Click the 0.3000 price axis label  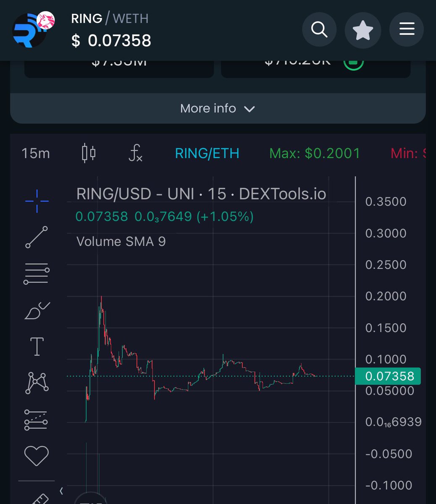tap(386, 234)
